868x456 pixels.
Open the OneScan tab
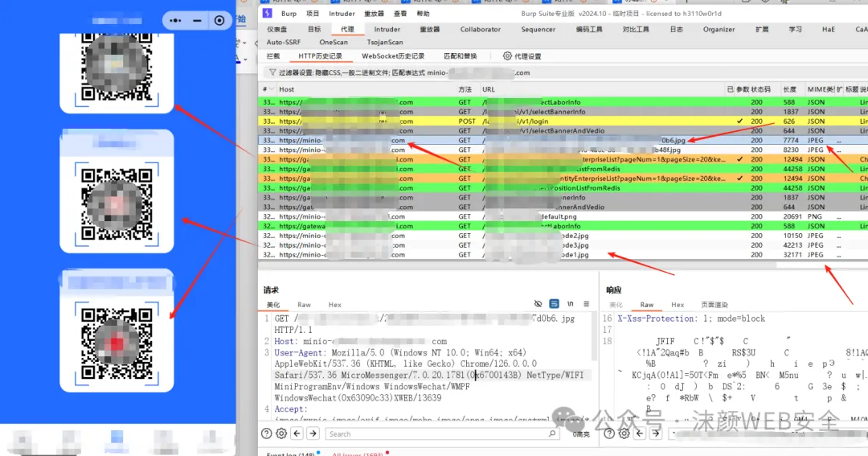click(334, 42)
